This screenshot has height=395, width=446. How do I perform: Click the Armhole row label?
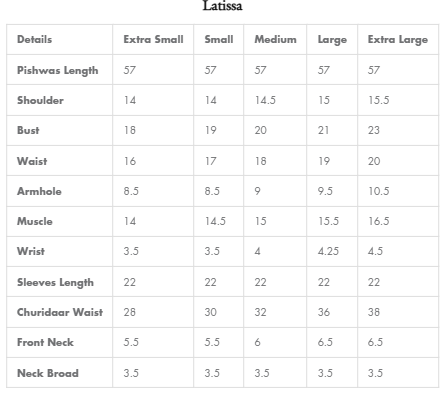coord(39,191)
